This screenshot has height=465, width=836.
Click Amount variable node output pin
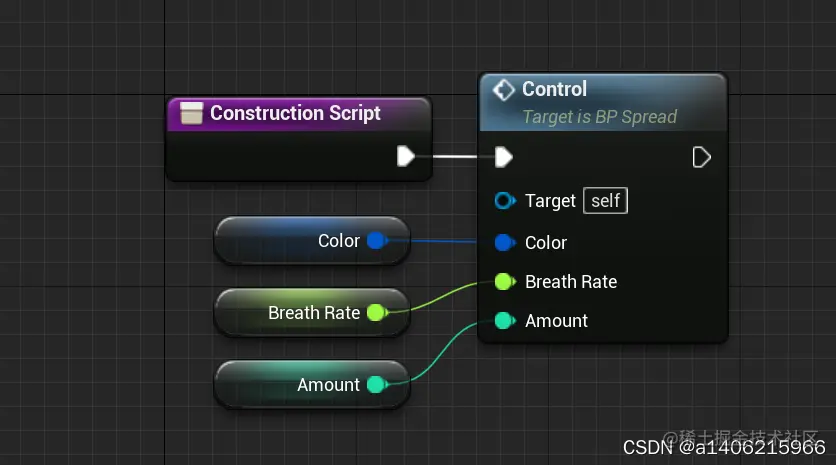coord(376,385)
